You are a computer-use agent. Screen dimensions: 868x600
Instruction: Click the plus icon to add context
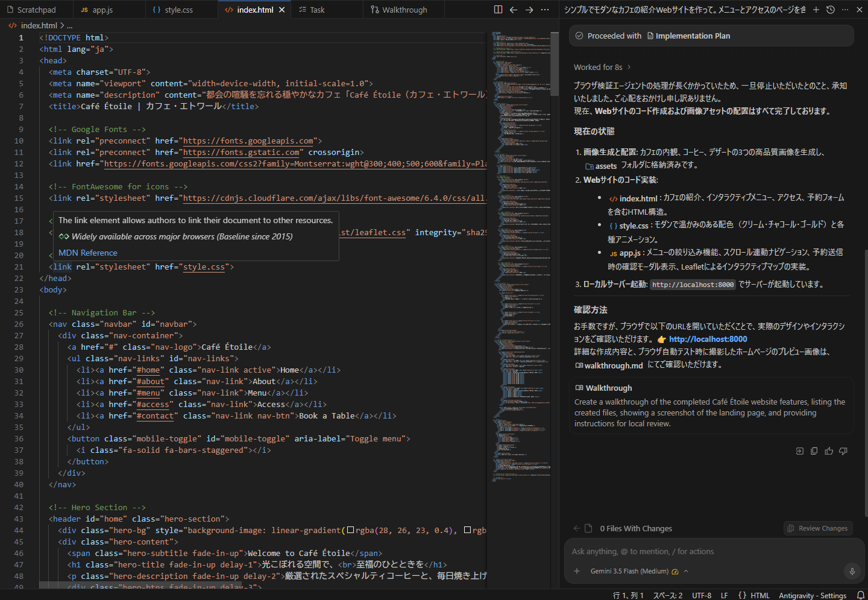(577, 571)
